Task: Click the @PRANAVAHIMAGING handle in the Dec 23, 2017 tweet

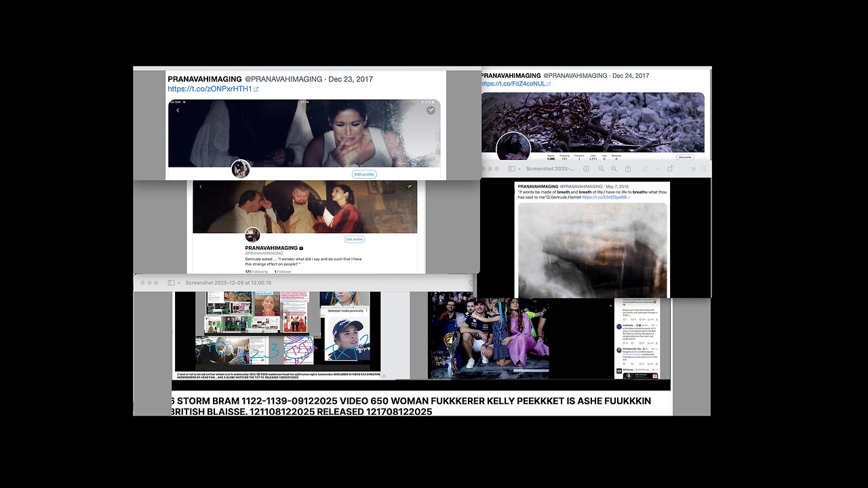Action: pos(283,79)
